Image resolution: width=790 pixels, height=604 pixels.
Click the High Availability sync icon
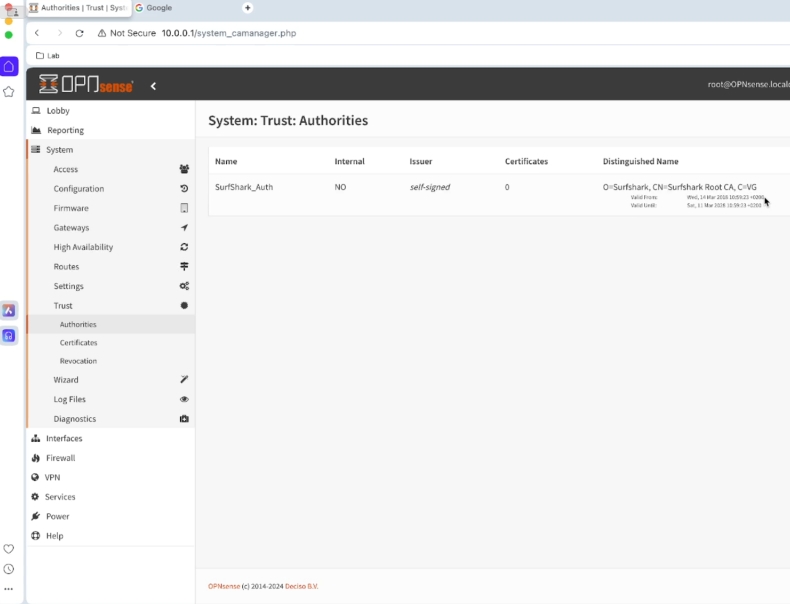[184, 247]
